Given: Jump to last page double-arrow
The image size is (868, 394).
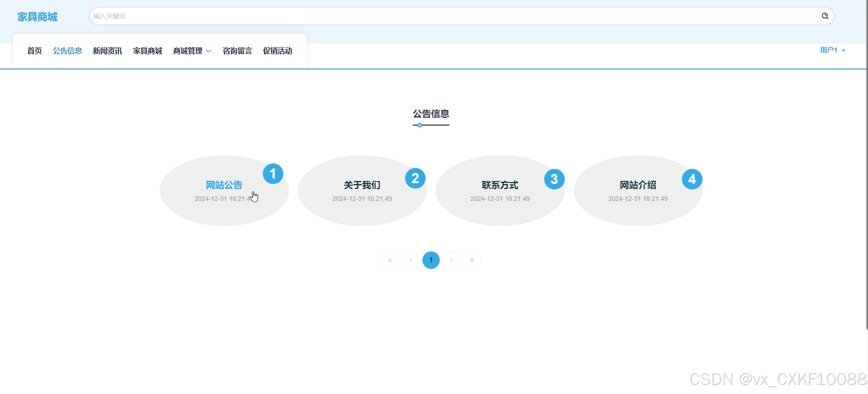Looking at the screenshot, I should click(472, 260).
